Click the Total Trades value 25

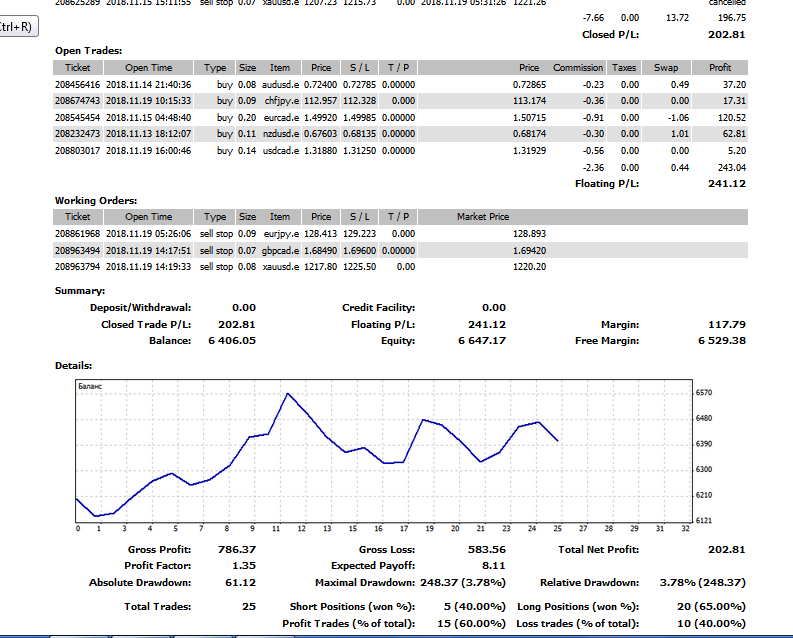[249, 606]
